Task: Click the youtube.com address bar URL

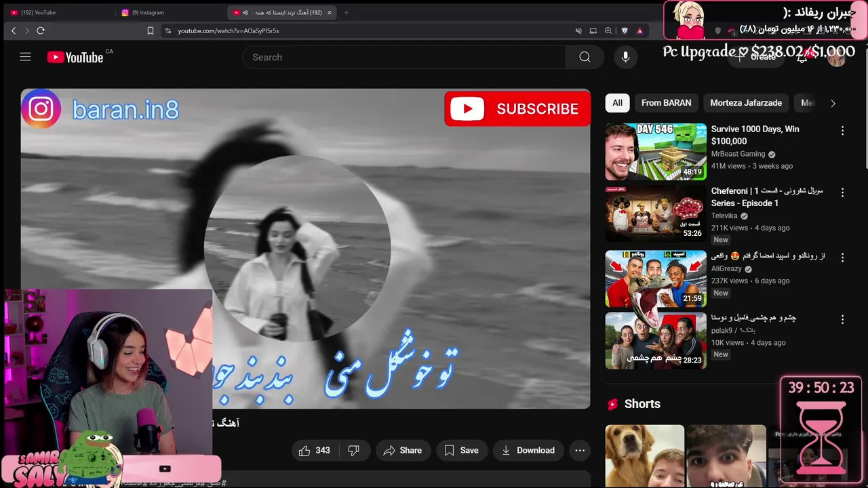Action: coord(229,30)
